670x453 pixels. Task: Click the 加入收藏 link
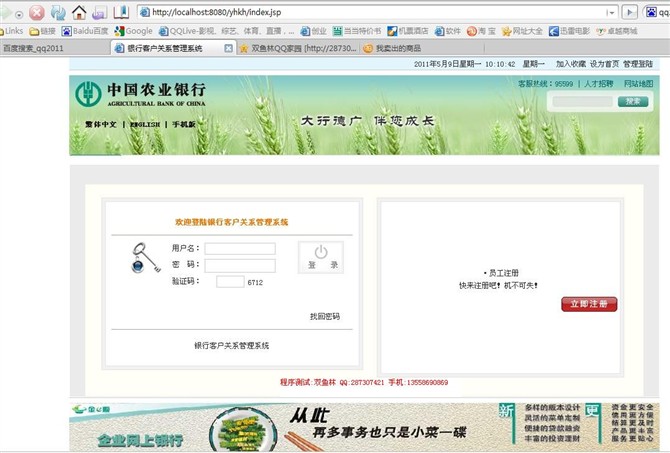pyautogui.click(x=571, y=64)
